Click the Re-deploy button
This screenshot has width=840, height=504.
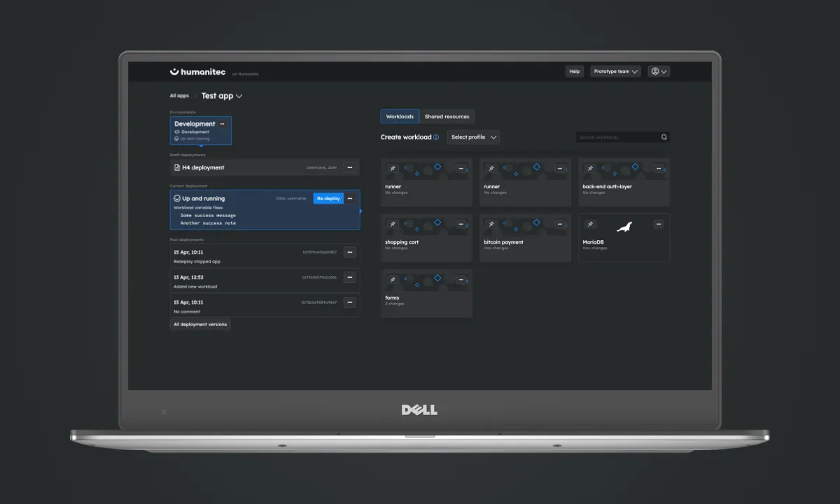pyautogui.click(x=328, y=198)
